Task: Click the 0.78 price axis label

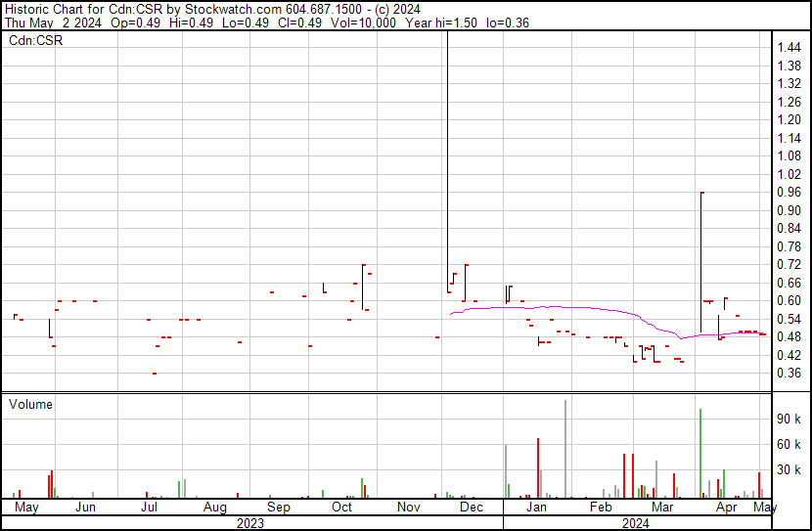Action: click(x=789, y=246)
